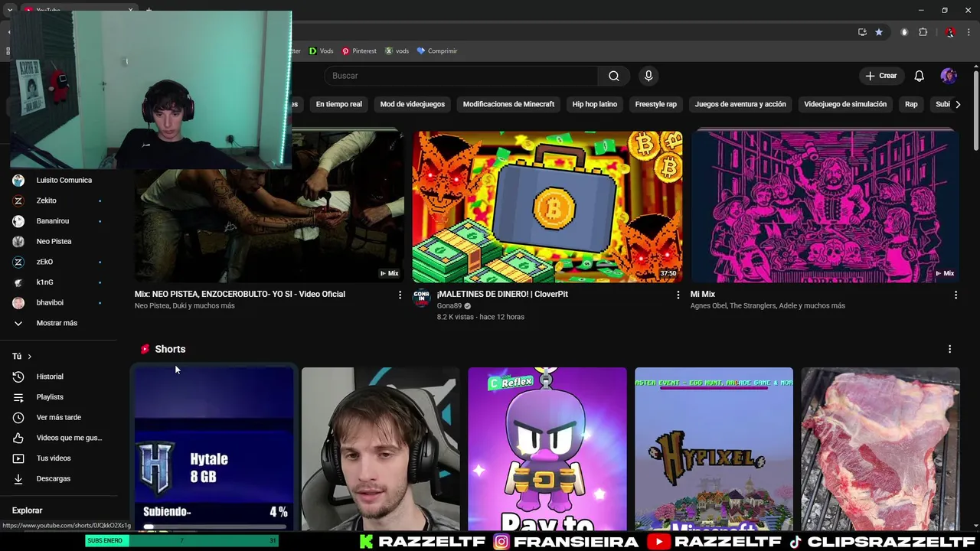The width and height of the screenshot is (980, 551).
Task: Open Luisito Comunica subscription
Action: pos(59,181)
